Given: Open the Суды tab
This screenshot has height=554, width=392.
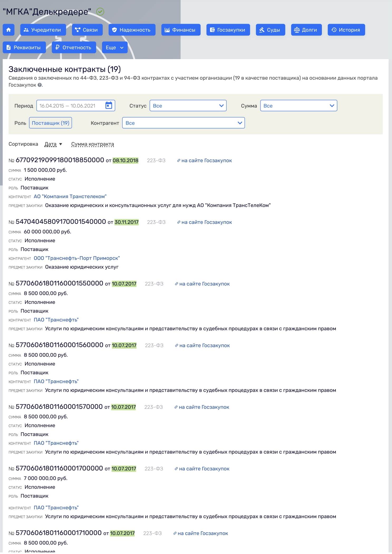Looking at the screenshot, I should coord(270,30).
